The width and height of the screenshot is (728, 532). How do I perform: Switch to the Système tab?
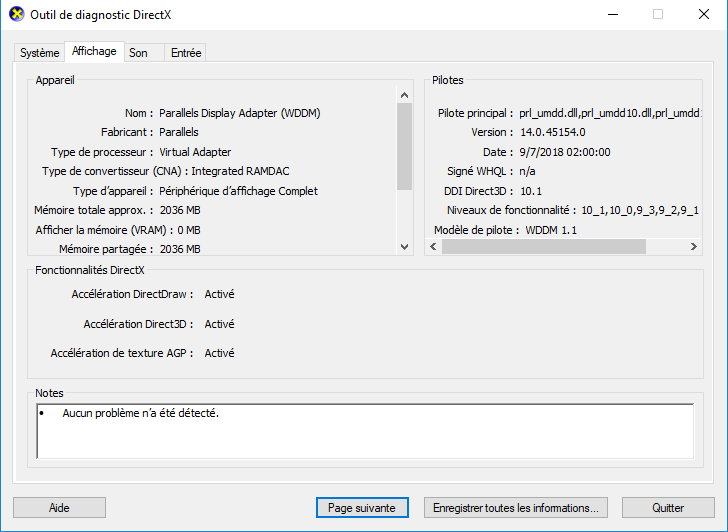pos(39,53)
